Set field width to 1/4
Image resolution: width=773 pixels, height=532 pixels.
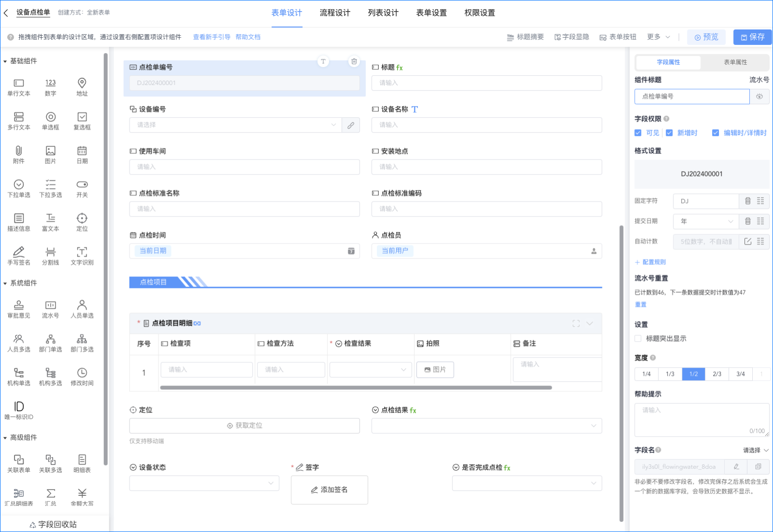646,374
